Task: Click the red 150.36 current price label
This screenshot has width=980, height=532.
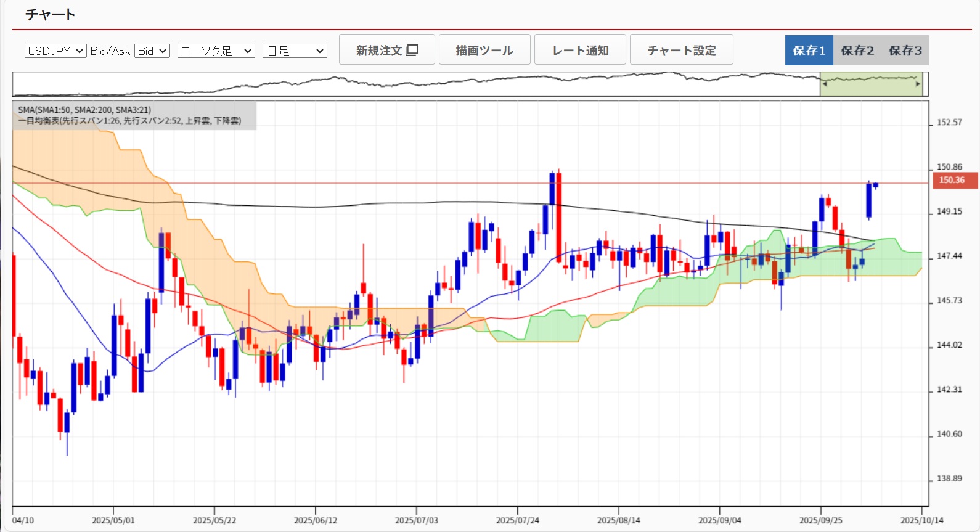Action: coord(952,181)
